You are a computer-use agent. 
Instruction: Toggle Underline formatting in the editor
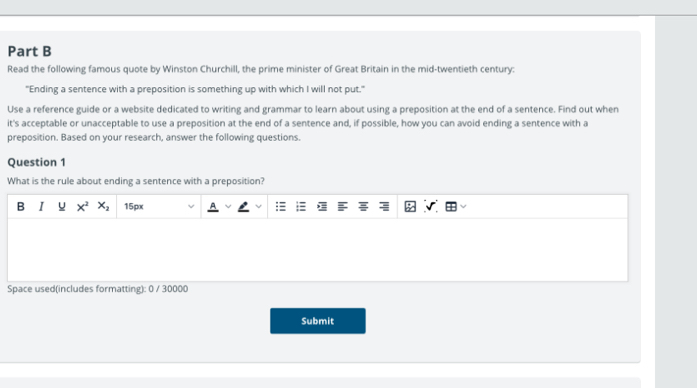point(62,206)
